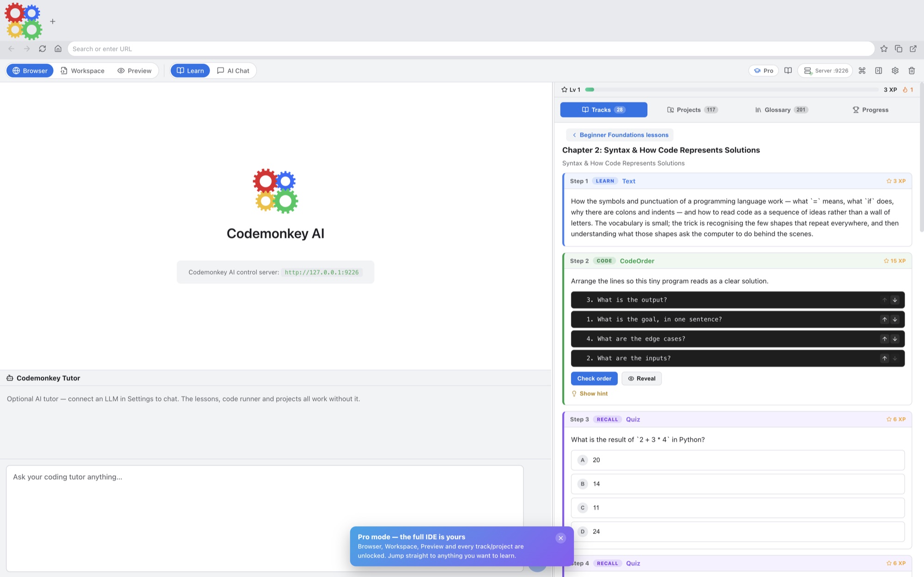Image resolution: width=924 pixels, height=577 pixels.
Task: Move 'What is the output?' line down
Action: click(895, 300)
